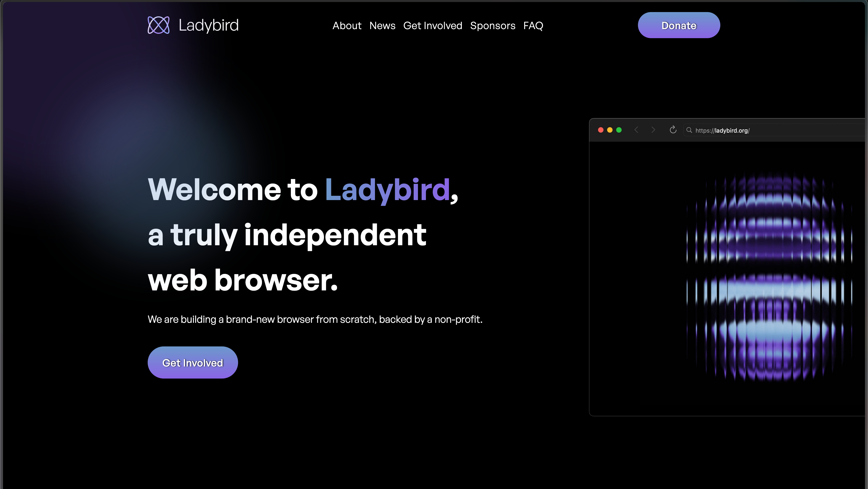
Task: Select the News nav link
Action: 382,25
